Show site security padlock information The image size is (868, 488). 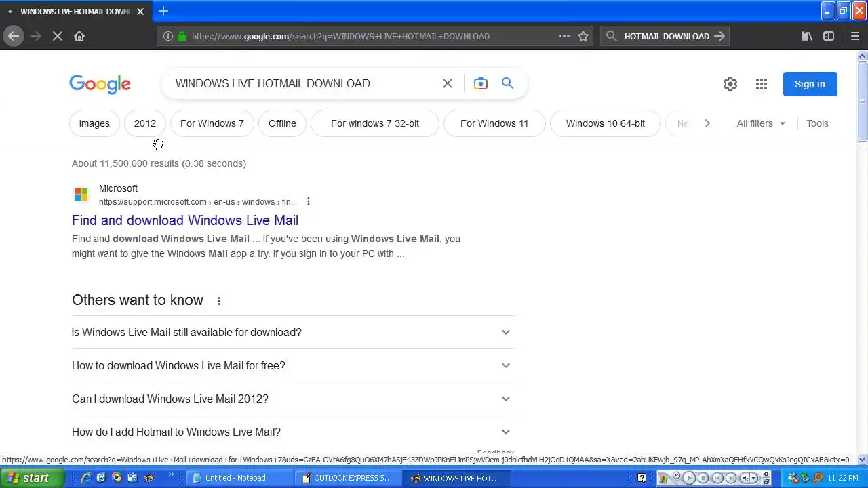181,36
